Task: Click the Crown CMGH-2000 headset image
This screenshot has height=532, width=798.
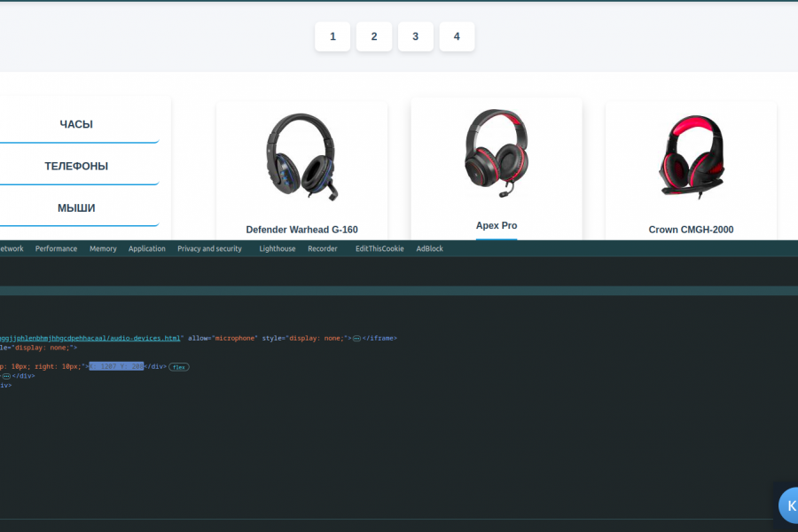Action: 691,157
